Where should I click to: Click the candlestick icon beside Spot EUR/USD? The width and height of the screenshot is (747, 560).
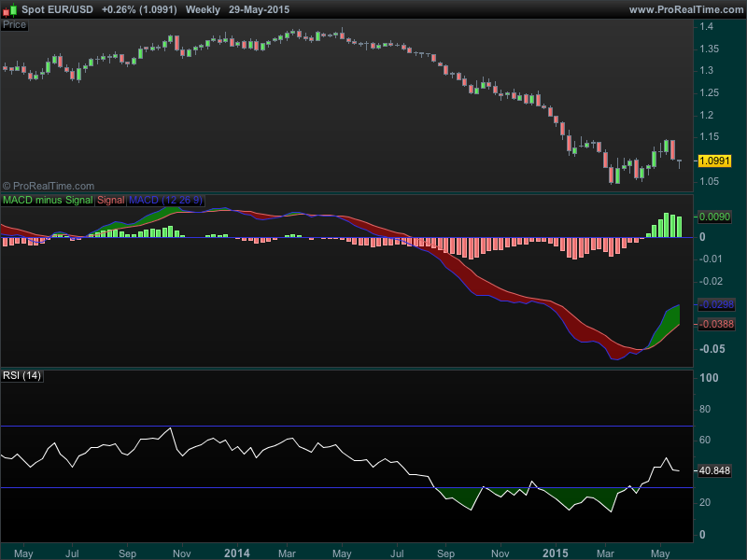[10, 9]
